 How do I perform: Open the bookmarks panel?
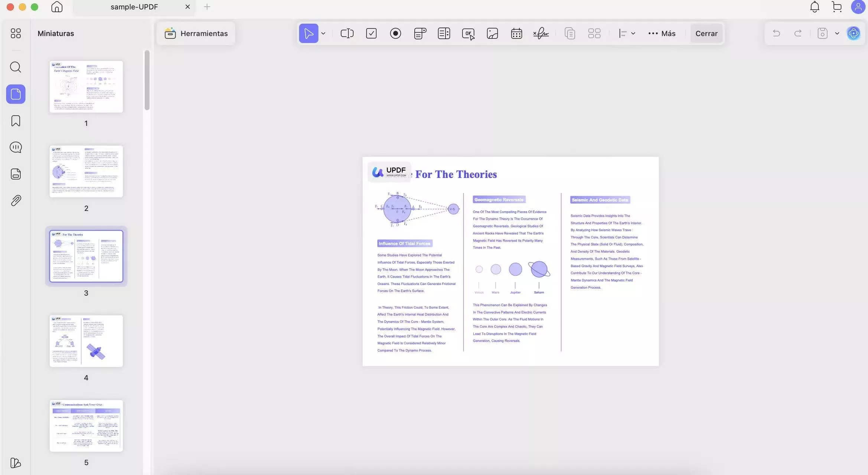[16, 121]
